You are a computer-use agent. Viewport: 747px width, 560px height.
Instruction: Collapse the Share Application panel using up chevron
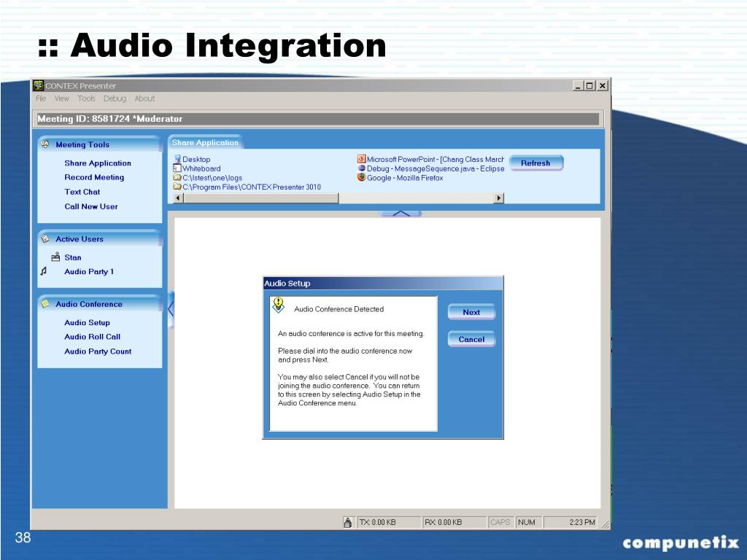click(400, 214)
